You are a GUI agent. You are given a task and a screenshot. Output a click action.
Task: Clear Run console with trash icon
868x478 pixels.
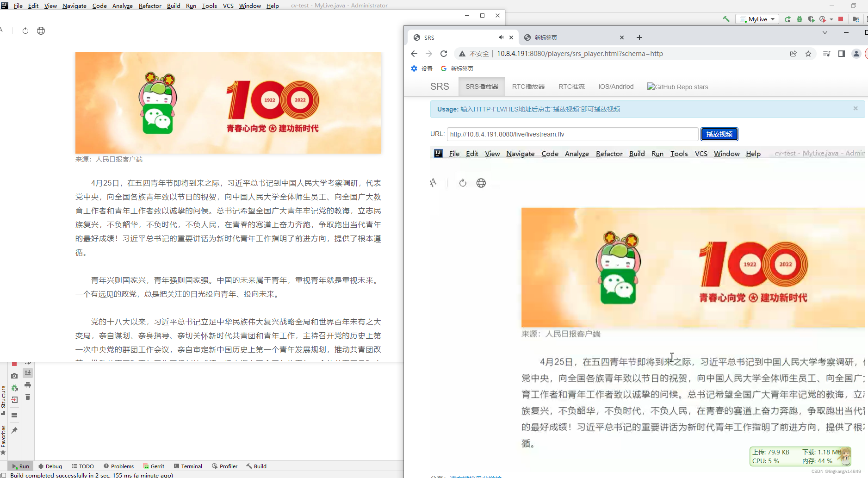click(x=28, y=397)
